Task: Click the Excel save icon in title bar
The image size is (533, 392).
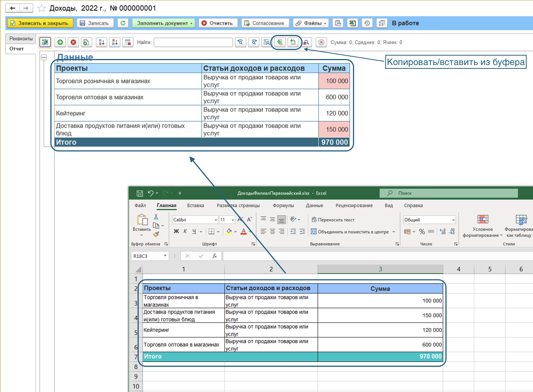Action: click(x=140, y=193)
